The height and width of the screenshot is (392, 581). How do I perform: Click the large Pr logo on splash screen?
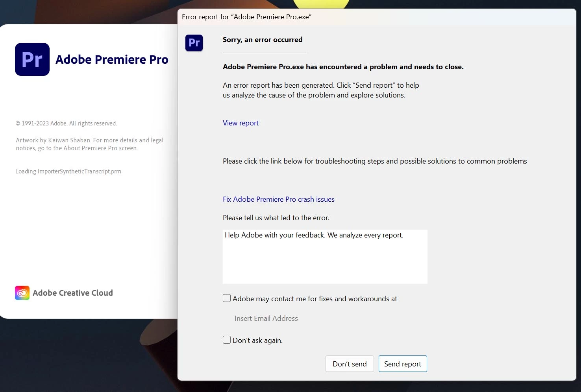[32, 59]
